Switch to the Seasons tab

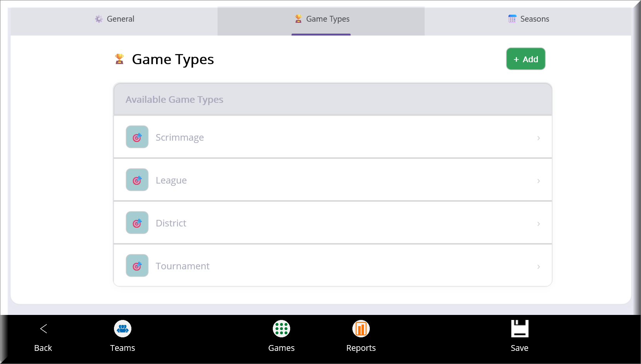click(x=528, y=19)
